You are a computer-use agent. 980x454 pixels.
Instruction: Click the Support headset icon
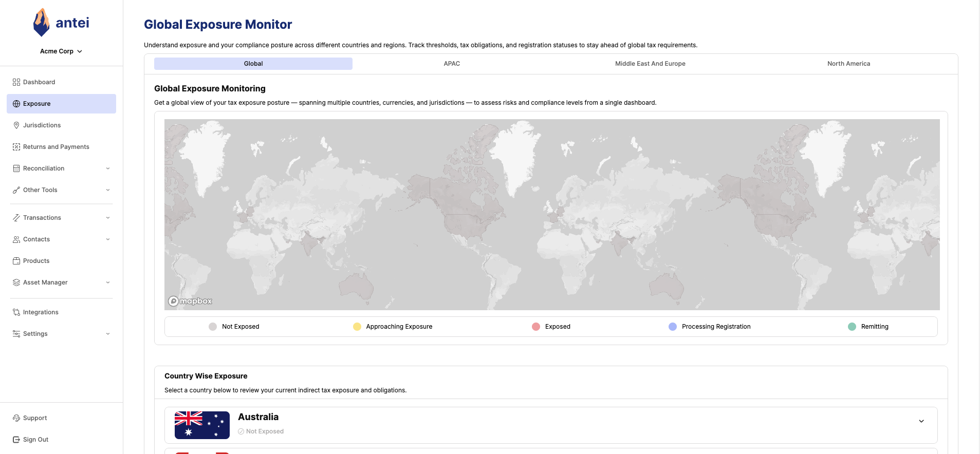click(16, 418)
